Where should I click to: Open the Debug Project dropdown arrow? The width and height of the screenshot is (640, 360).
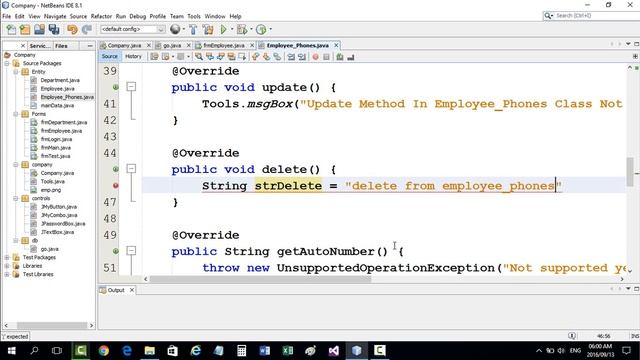[251, 29]
